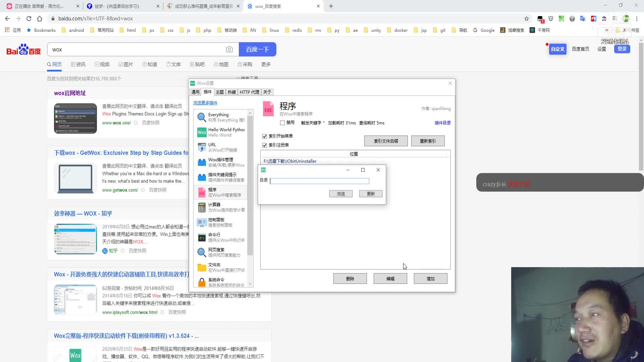This screenshot has height=362, width=644.
Task: Select the 插件关键词提示 plugin icon
Action: tap(202, 177)
